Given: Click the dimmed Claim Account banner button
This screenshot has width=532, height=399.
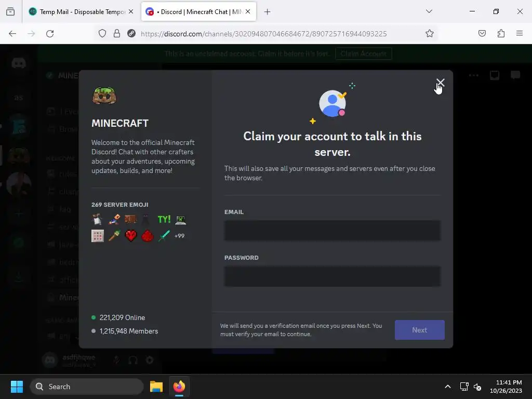Looking at the screenshot, I should coord(363,54).
